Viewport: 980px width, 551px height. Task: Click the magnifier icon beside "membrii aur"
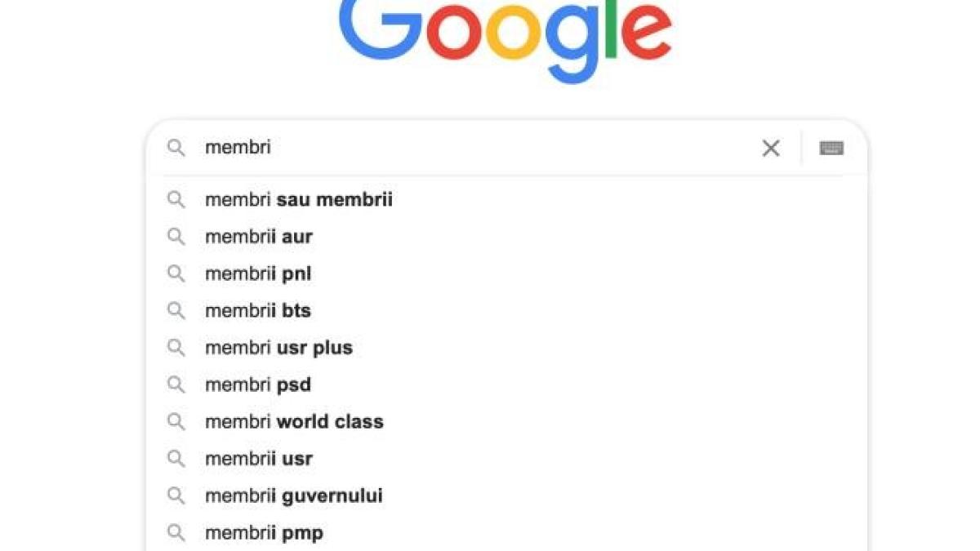click(176, 237)
